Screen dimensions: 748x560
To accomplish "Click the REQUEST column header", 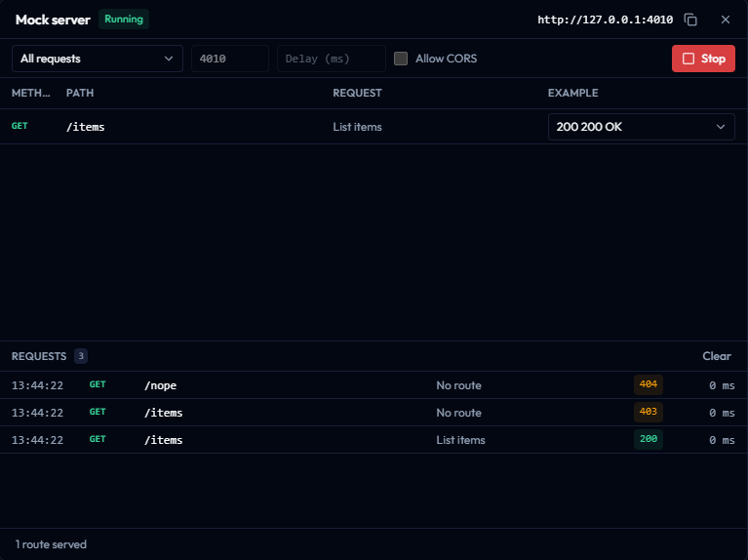I will tap(357, 93).
